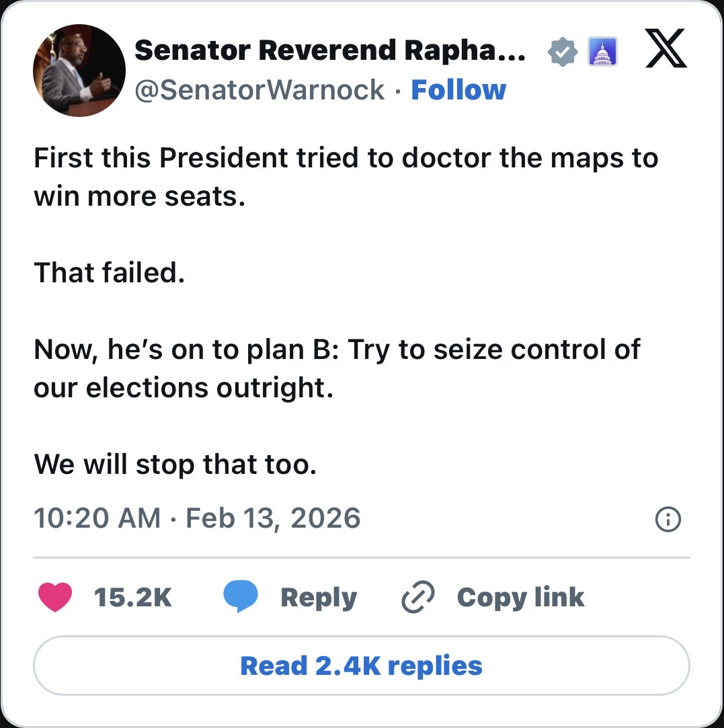Screen dimensions: 724x728
Task: Click the Copy link text
Action: [x=520, y=598]
